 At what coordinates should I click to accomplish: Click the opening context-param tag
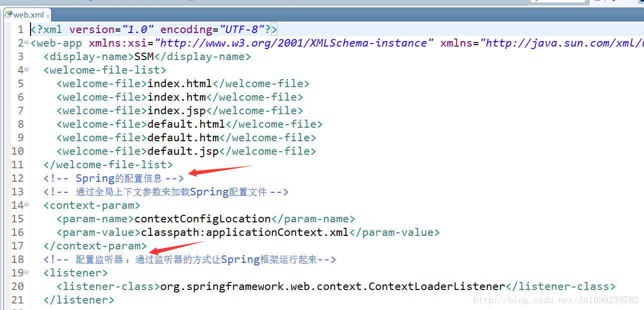point(92,205)
